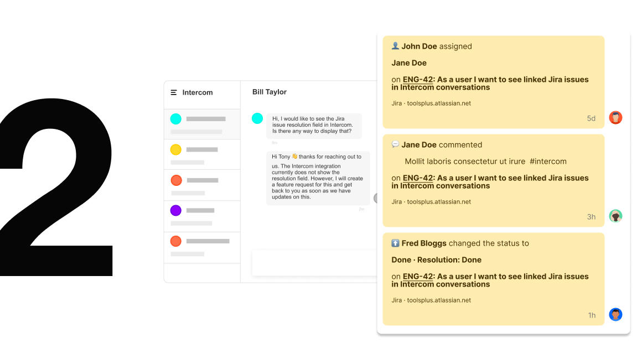Click the message asking about the Jira resolution field
This screenshot has height=364, width=642.
314,126
